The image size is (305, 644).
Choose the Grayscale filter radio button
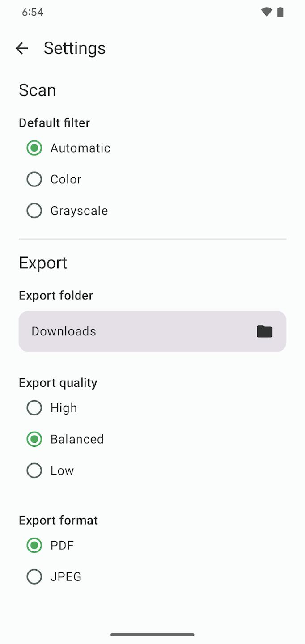(34, 211)
